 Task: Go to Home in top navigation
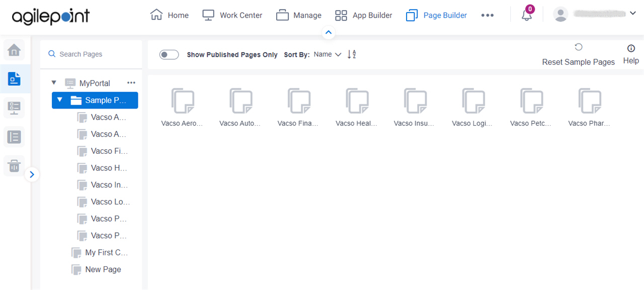point(170,15)
